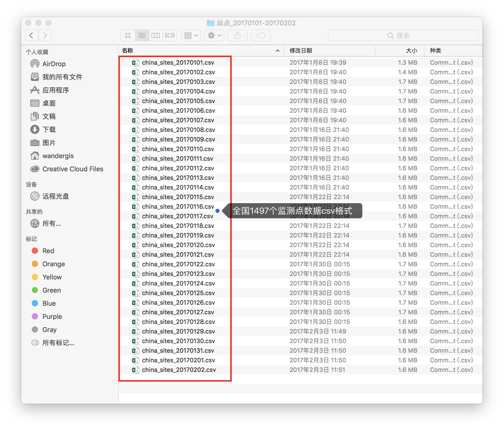
Task: Switch to column view mode
Action: point(155,35)
